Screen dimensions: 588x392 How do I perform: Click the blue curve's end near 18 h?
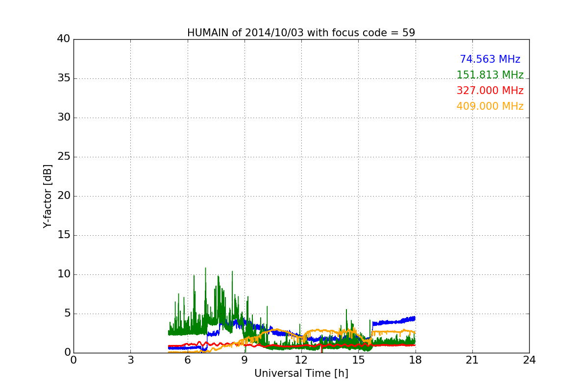[x=415, y=318]
